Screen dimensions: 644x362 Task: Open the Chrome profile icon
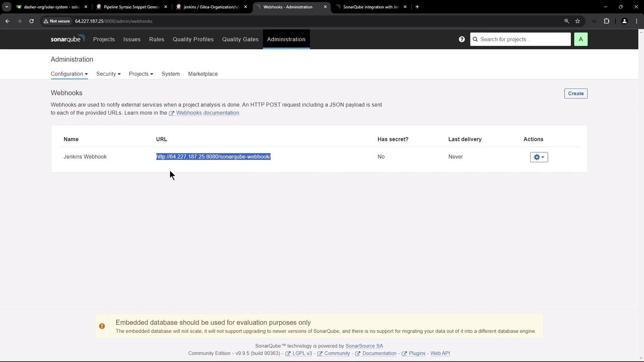pyautogui.click(x=624, y=21)
